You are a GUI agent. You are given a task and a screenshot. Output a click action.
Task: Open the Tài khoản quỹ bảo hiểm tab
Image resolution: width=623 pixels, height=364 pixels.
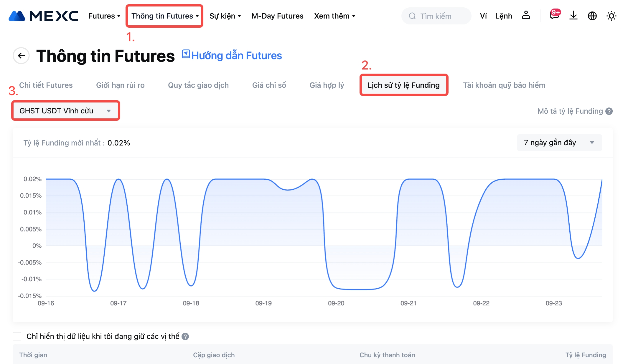(x=504, y=85)
